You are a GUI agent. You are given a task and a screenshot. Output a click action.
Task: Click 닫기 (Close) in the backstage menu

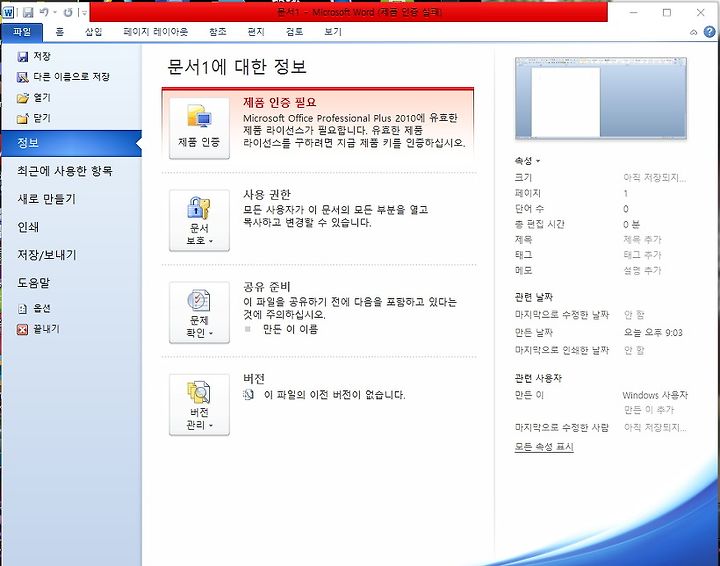click(34, 118)
